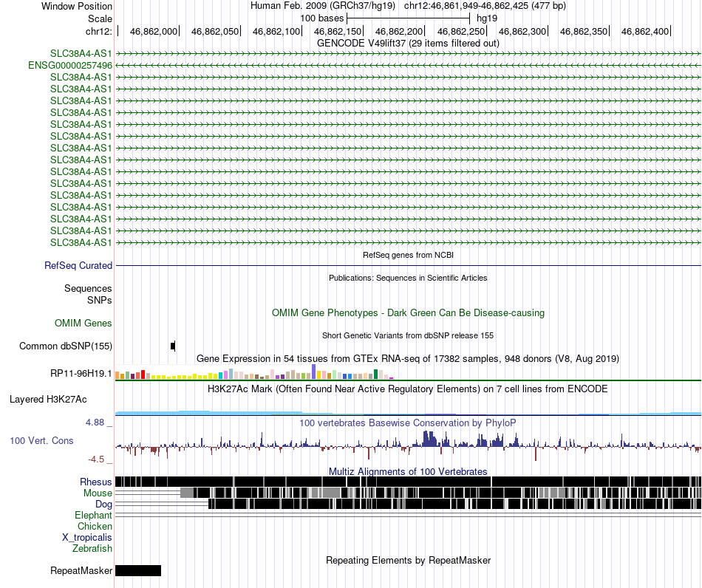Click the Rhesus alignment bar
Image resolution: width=702 pixels, height=588 pixels.
click(x=409, y=482)
